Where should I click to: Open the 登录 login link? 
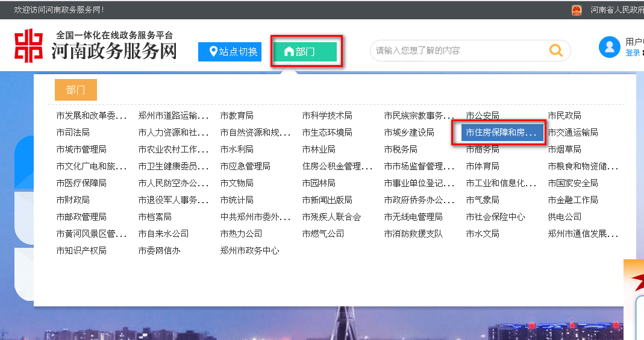point(633,53)
